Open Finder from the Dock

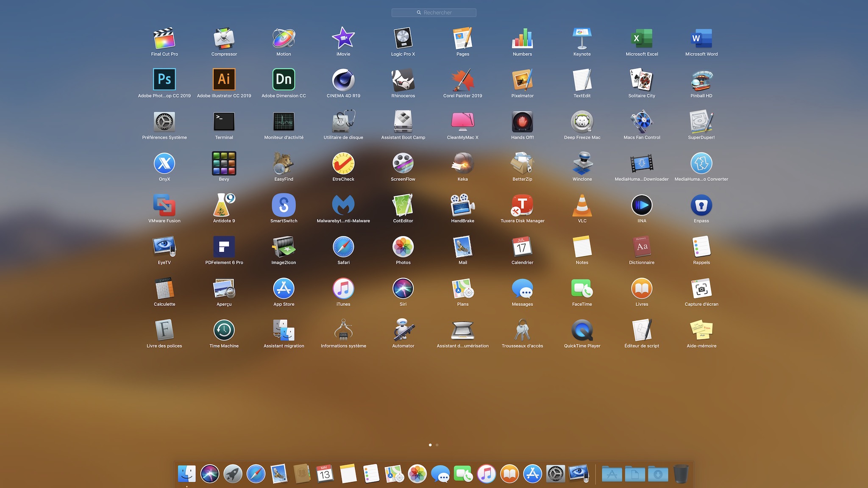point(187,474)
